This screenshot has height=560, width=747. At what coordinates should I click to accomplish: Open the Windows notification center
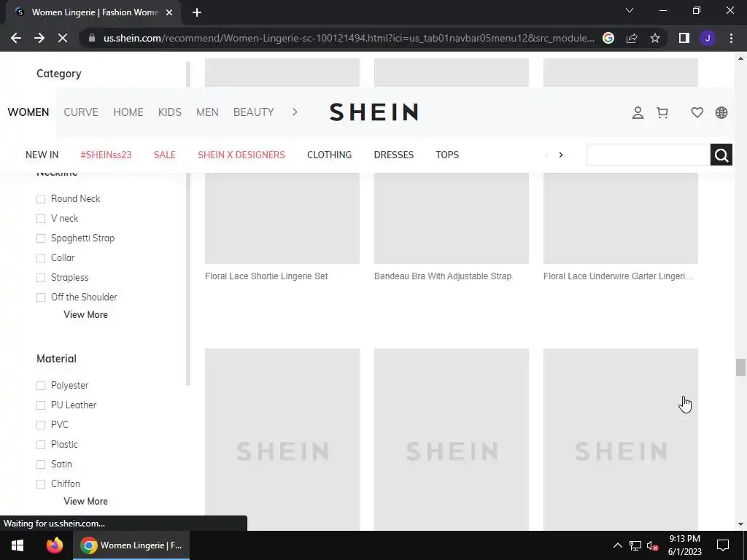[x=723, y=545]
